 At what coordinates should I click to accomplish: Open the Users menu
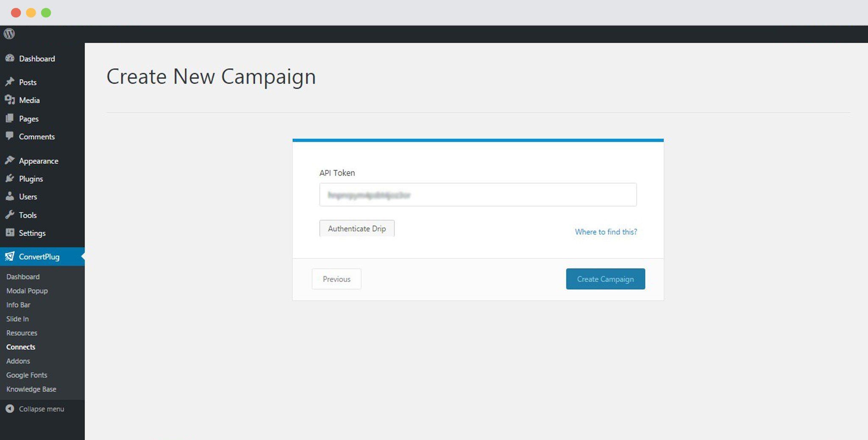point(28,197)
